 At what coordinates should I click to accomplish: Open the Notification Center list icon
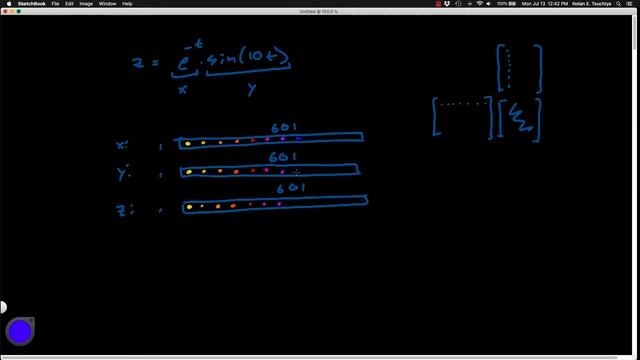[x=630, y=4]
